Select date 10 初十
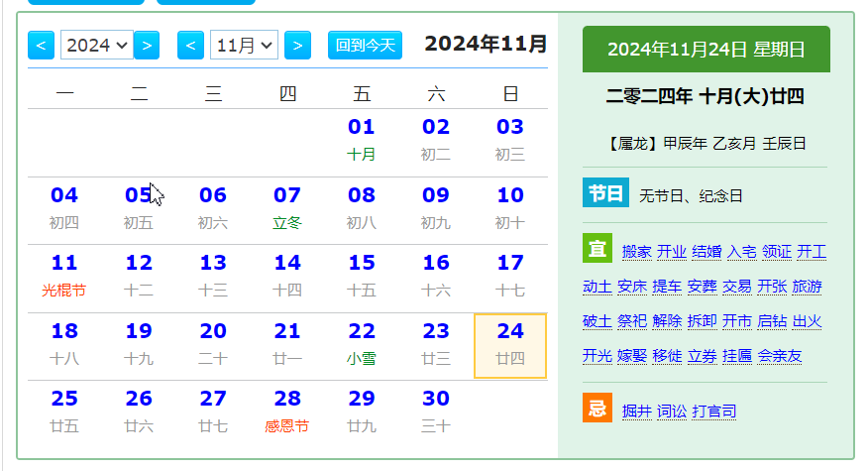This screenshot has height=471, width=868. (510, 208)
